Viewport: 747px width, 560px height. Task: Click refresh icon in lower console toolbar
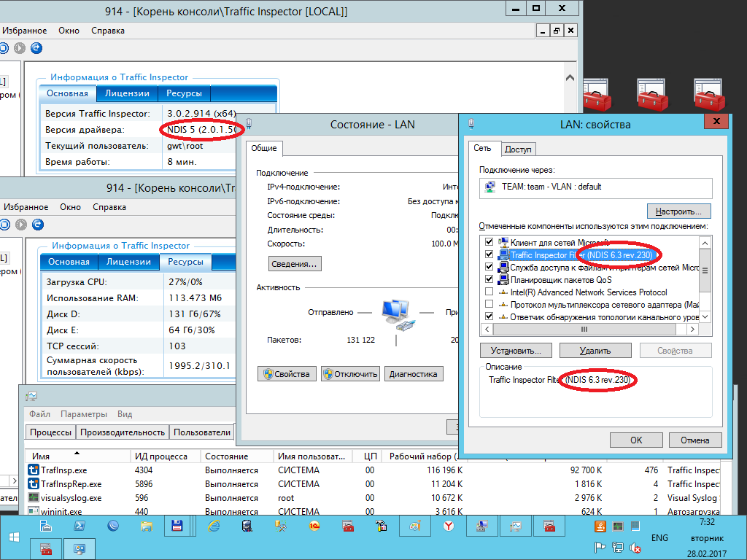point(38,225)
